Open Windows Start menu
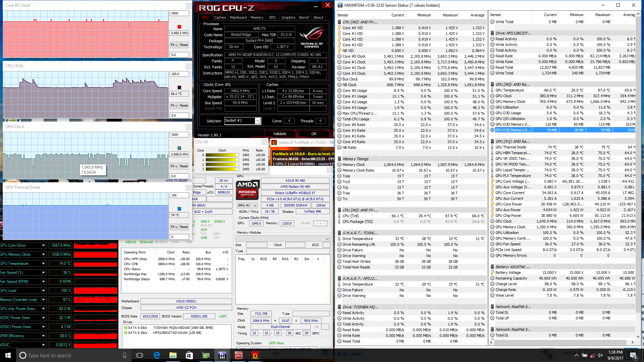644x362 pixels. pos(8,355)
